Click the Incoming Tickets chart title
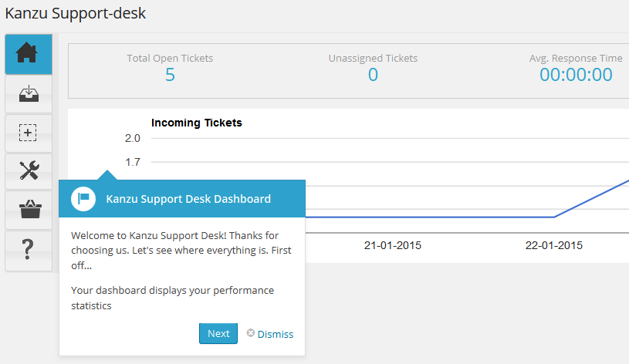629x364 pixels. (x=197, y=123)
